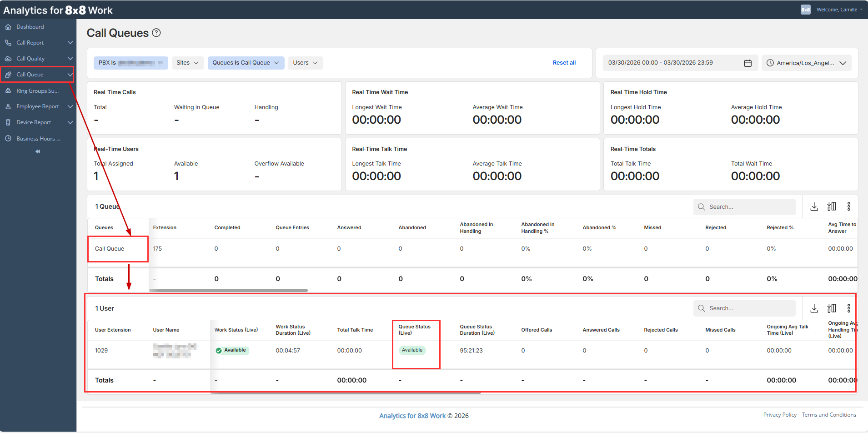Click the Call Quality sidebar icon
This screenshot has width=868, height=433.
8,59
